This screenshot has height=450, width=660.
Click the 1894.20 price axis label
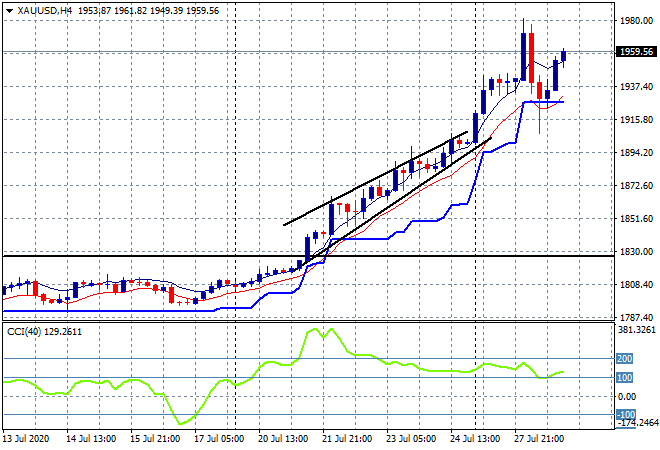pos(636,153)
